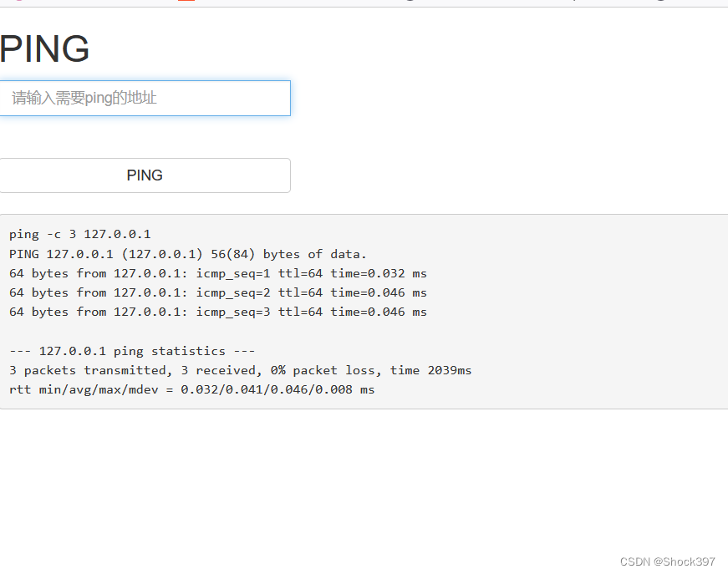Click the '3 packets transmitted' summary line
This screenshot has height=574, width=728.
[240, 370]
